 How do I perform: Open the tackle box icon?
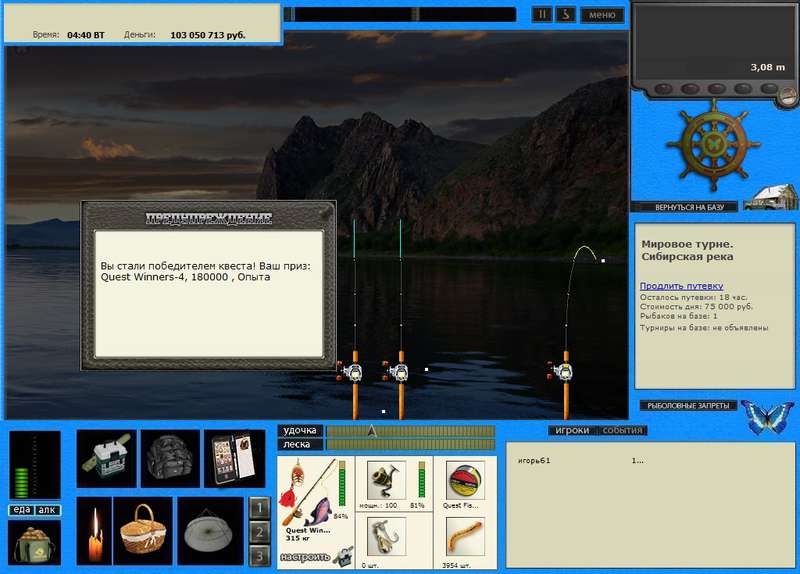[107, 459]
